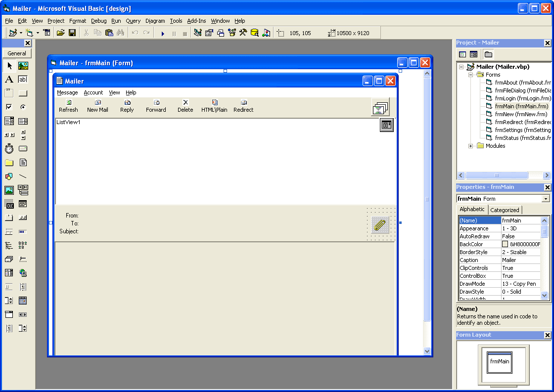Screen dimensions: 554x392
Task: Select the Label control tool
Action: click(9, 80)
